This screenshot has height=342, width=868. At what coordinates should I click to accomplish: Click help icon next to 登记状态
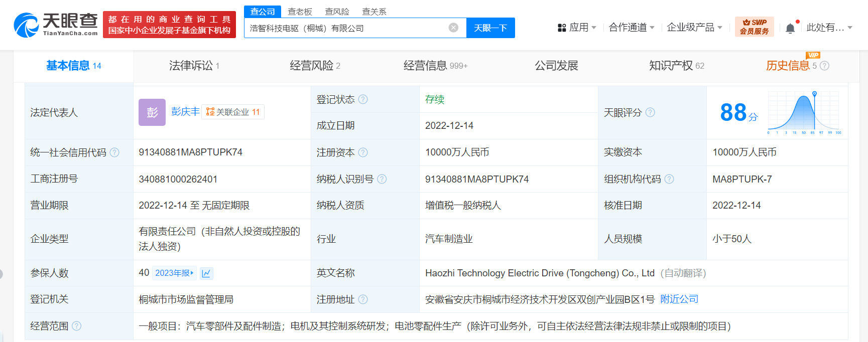[x=363, y=99]
